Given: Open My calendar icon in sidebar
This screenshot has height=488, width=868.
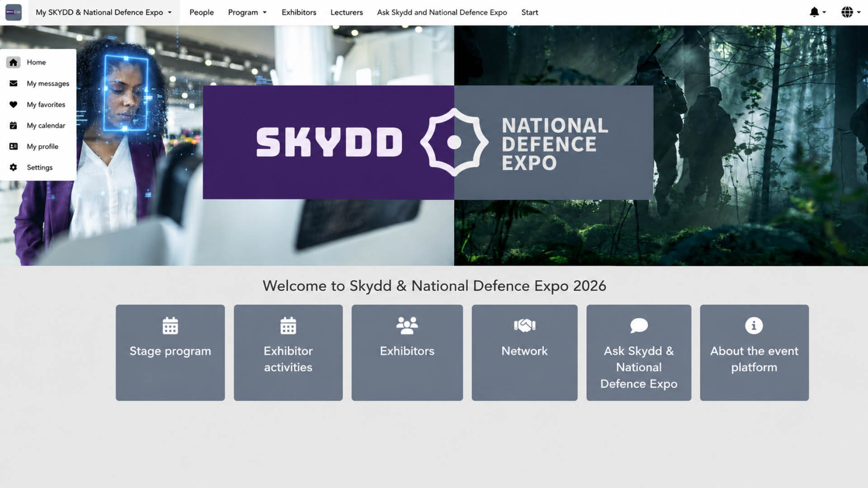Looking at the screenshot, I should coord(13,125).
